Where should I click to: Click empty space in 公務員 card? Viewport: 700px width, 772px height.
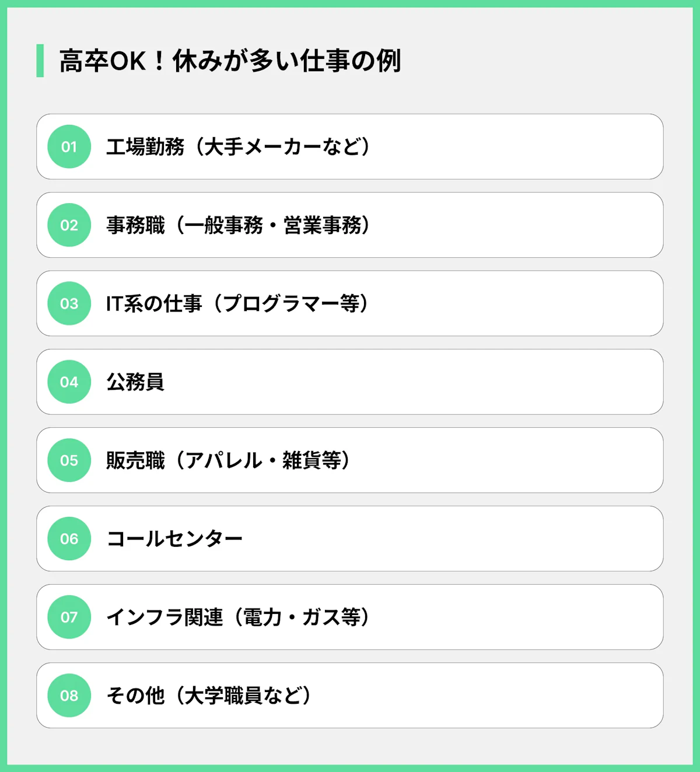coord(408,382)
